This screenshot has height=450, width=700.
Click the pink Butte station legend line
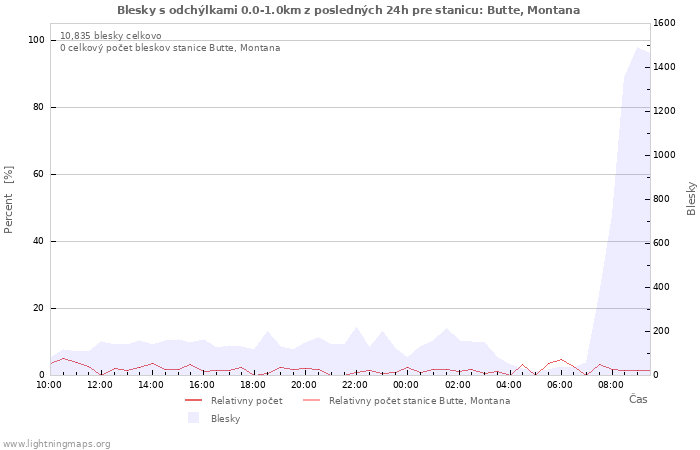click(x=312, y=401)
